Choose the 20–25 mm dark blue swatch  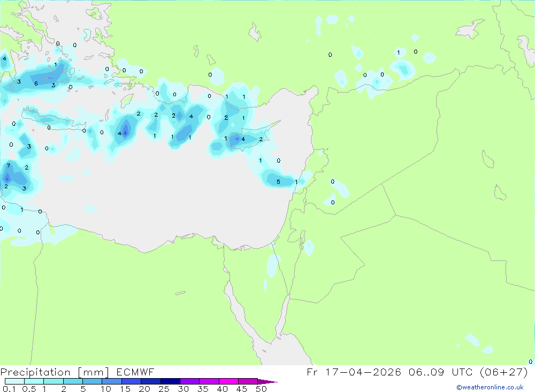coord(150,381)
